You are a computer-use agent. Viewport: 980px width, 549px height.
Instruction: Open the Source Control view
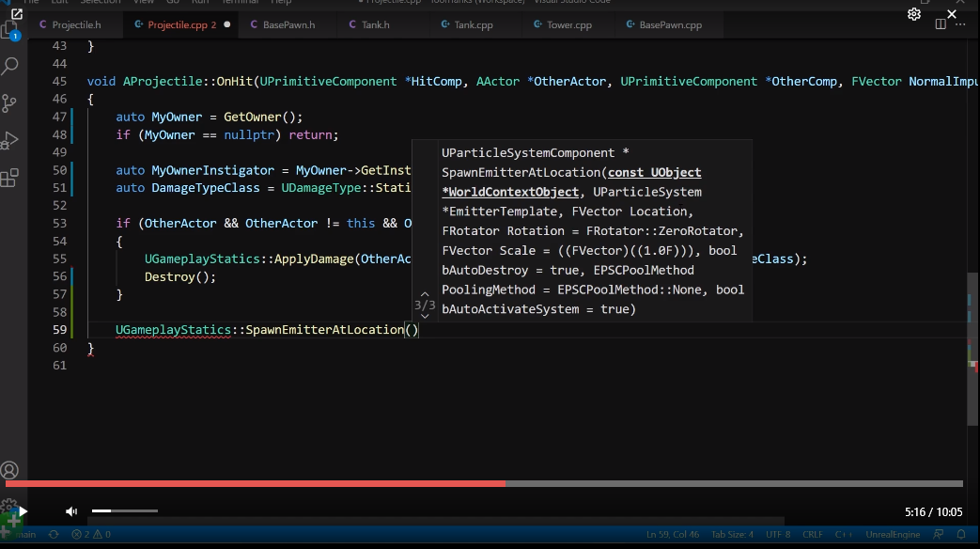point(10,102)
